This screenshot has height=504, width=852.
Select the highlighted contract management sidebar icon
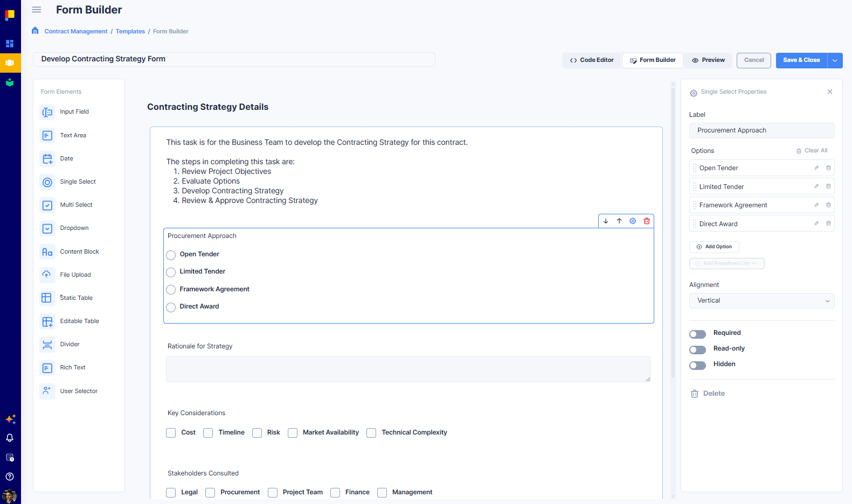pyautogui.click(x=10, y=63)
